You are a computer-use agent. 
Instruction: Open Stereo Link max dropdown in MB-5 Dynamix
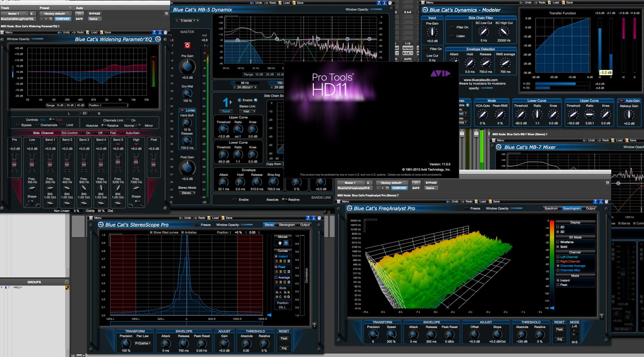(x=247, y=111)
